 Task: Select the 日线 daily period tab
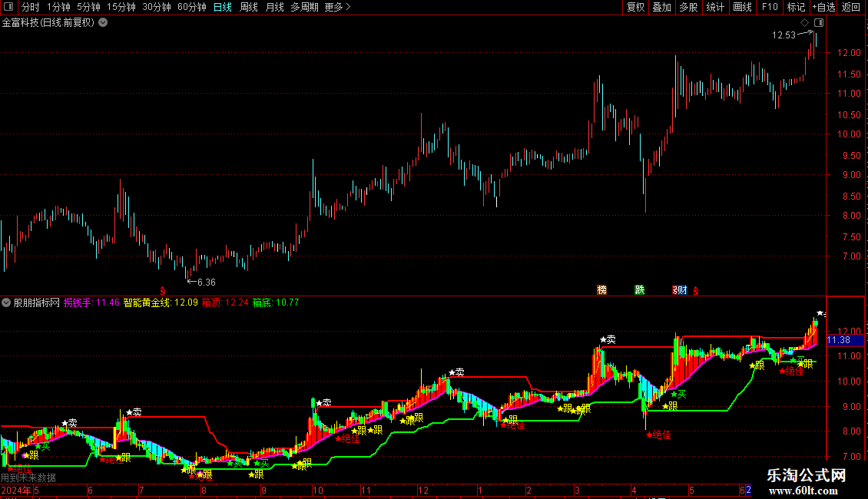click(x=223, y=7)
